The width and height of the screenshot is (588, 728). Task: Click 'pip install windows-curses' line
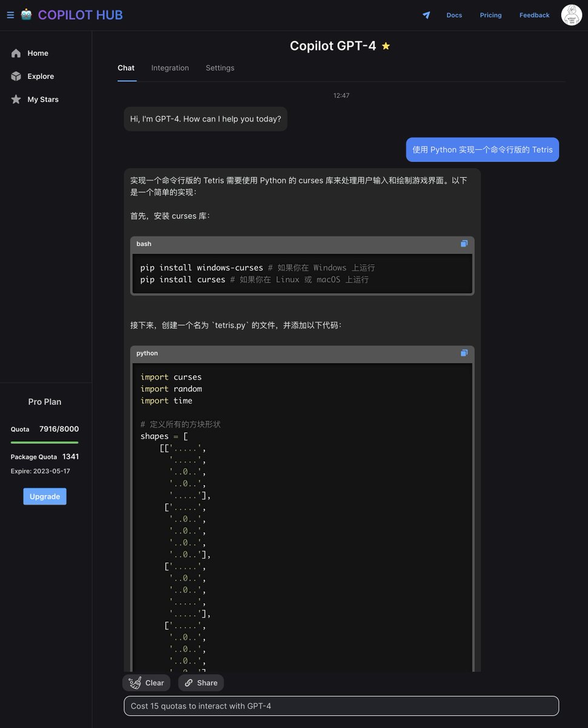[258, 268]
